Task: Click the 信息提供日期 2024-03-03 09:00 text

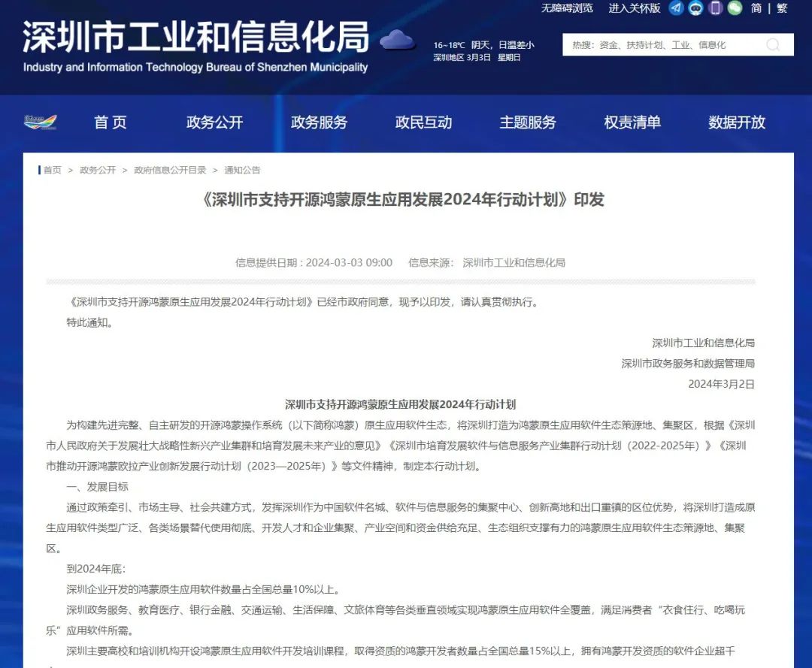Action: (x=314, y=263)
